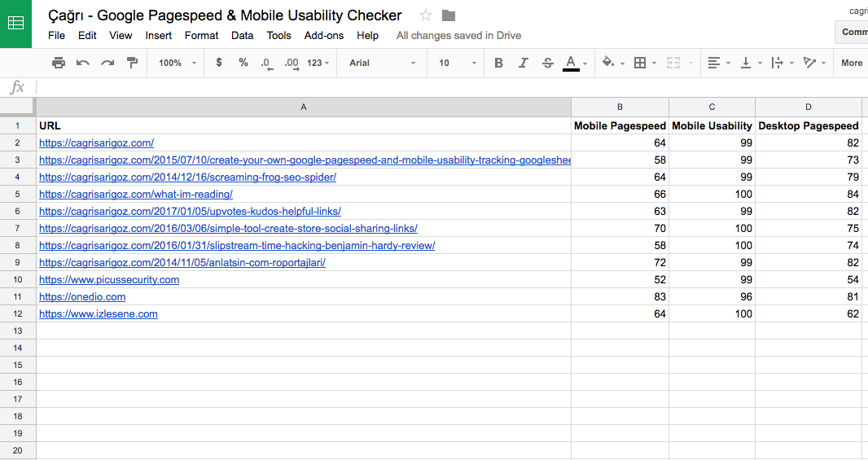Open the upvotes-kudos-helpful-links URL
Screen dimensions: 868x460
coord(190,212)
